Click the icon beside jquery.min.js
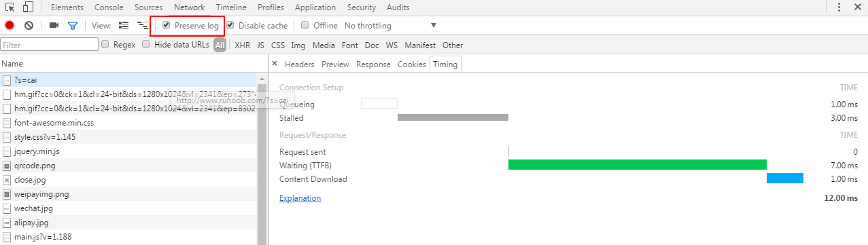This screenshot has width=868, height=245. click(7, 151)
